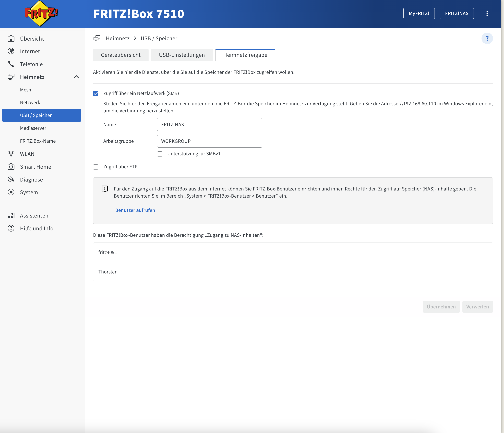
Task: Click the Heimnetz sidebar computer icon
Action: (11, 77)
